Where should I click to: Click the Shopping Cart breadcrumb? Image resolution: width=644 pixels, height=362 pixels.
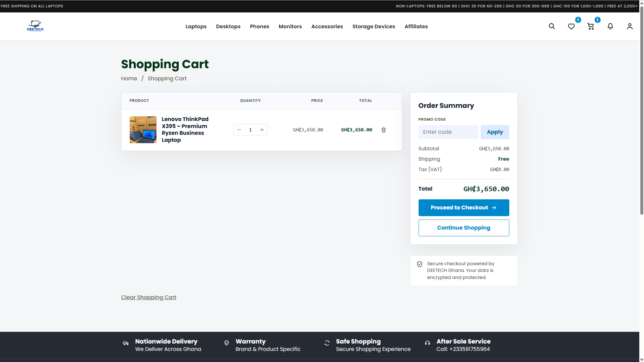pyautogui.click(x=167, y=78)
